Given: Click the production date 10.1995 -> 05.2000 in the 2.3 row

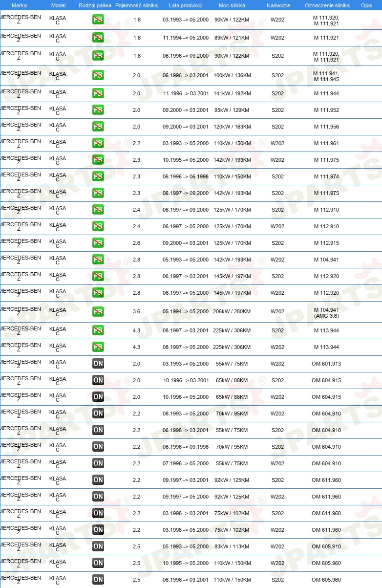Looking at the screenshot, I should pyautogui.click(x=186, y=160).
